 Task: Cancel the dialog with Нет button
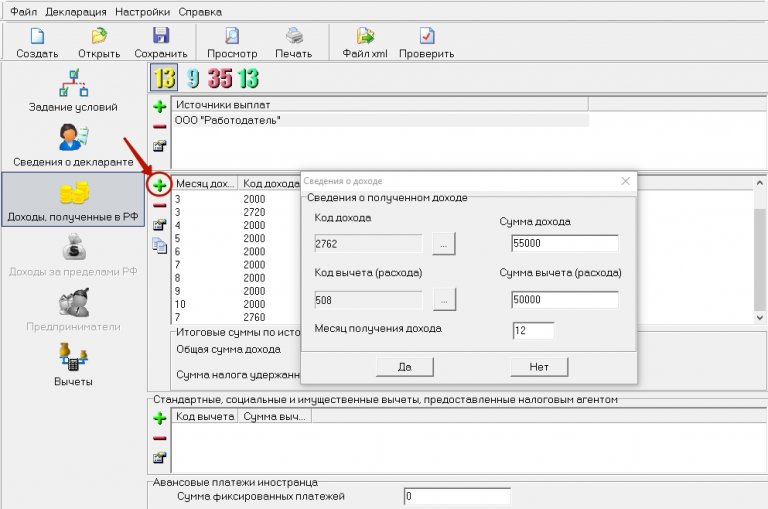(x=539, y=367)
